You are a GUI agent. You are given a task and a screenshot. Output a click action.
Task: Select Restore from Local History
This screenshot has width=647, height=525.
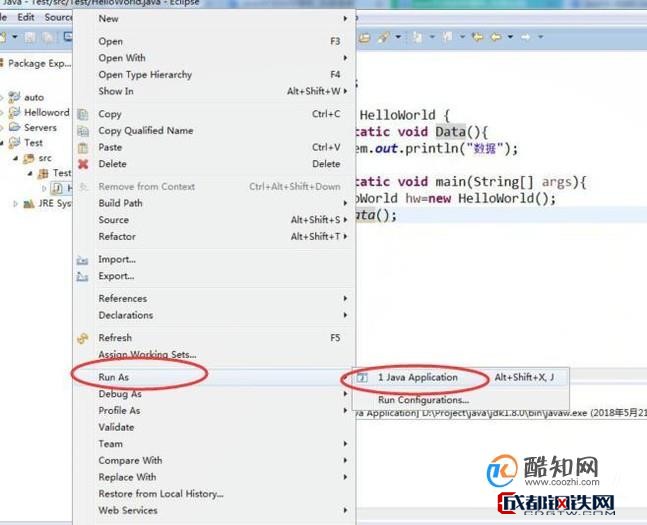pyautogui.click(x=215, y=494)
